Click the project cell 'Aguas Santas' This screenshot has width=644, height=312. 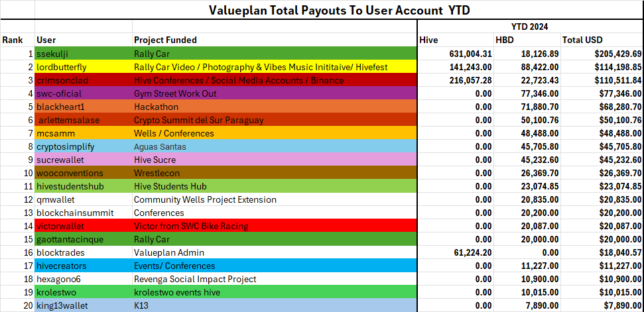coord(275,147)
